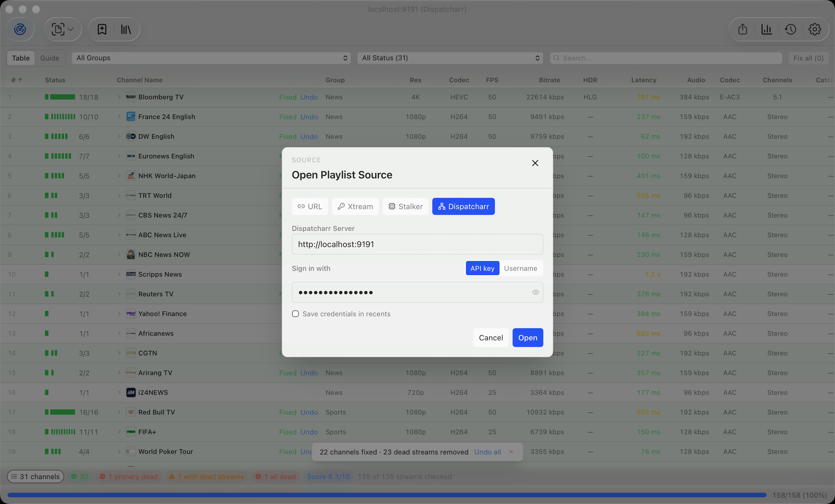Toggle API key visibility eye icon

click(536, 292)
